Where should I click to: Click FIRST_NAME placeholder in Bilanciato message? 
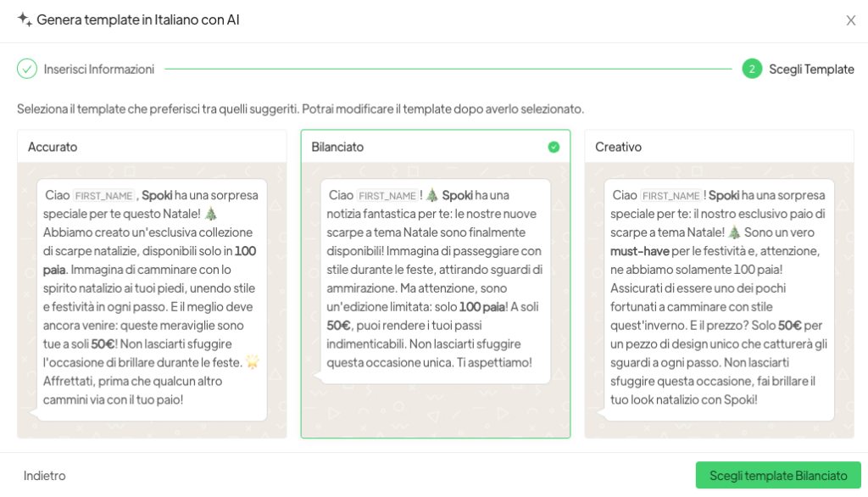pyautogui.click(x=387, y=195)
